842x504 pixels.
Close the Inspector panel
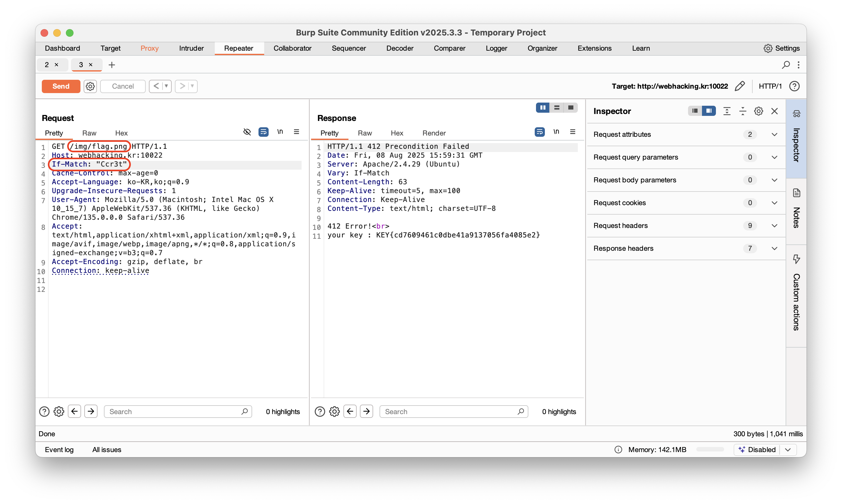point(775,111)
